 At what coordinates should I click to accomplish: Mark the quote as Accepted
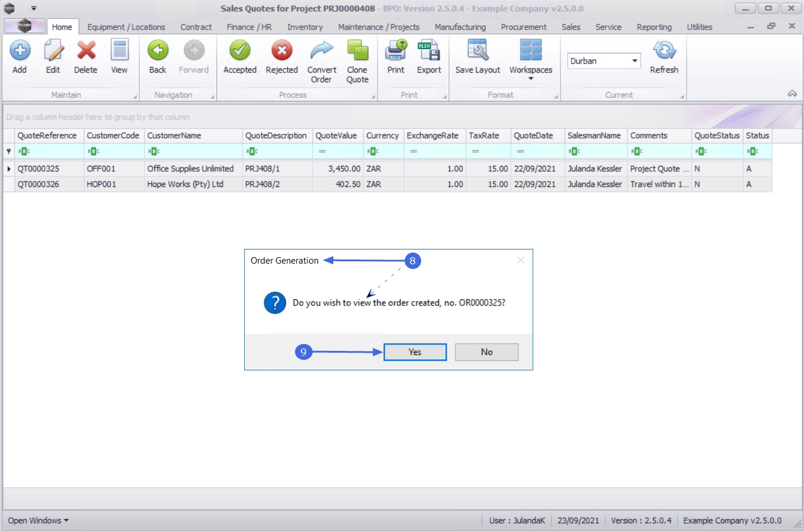(x=240, y=51)
